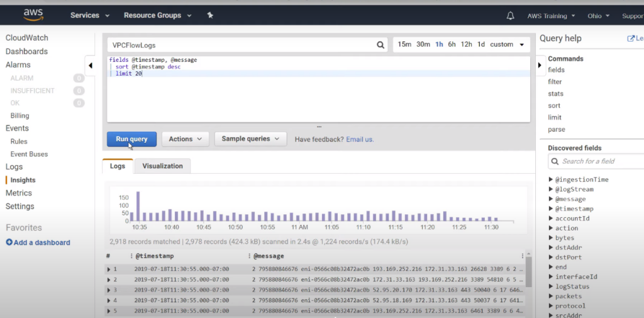Open Event Buses in the sidebar
Viewport: 644px width, 318px height.
29,154
